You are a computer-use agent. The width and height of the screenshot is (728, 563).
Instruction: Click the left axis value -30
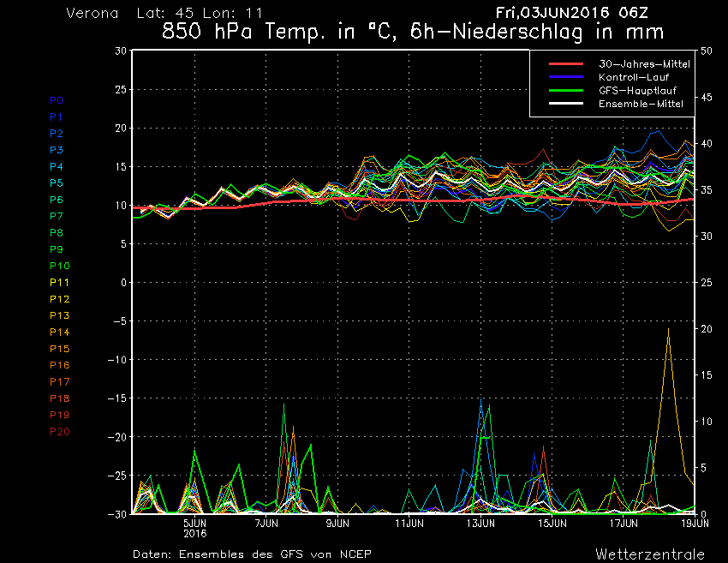tap(117, 514)
